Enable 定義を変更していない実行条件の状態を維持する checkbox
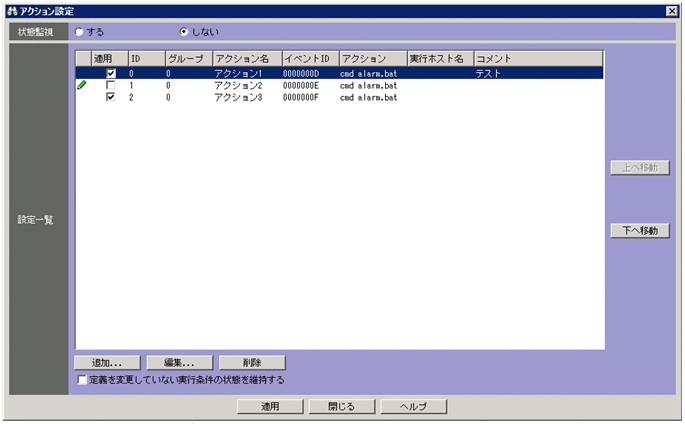The width and height of the screenshot is (685, 424). (x=82, y=380)
